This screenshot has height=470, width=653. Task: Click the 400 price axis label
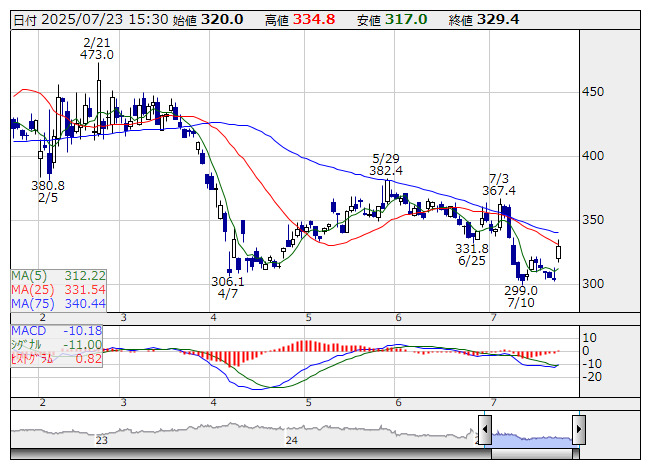coord(593,156)
